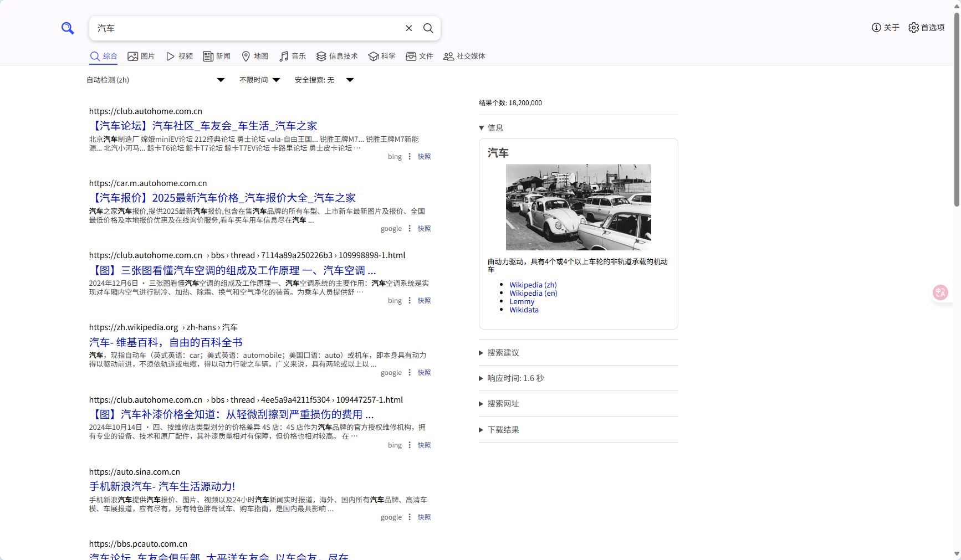961x560 pixels.
Task: Switch to 图片 images tab
Action: tap(141, 56)
